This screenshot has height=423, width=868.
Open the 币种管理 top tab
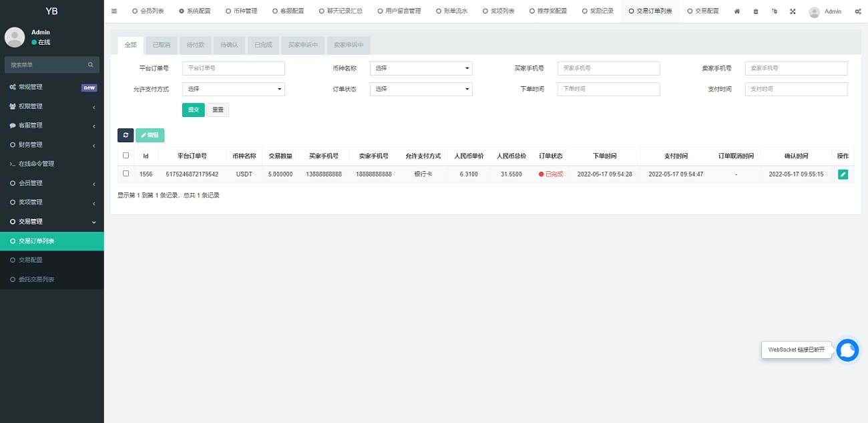click(241, 11)
